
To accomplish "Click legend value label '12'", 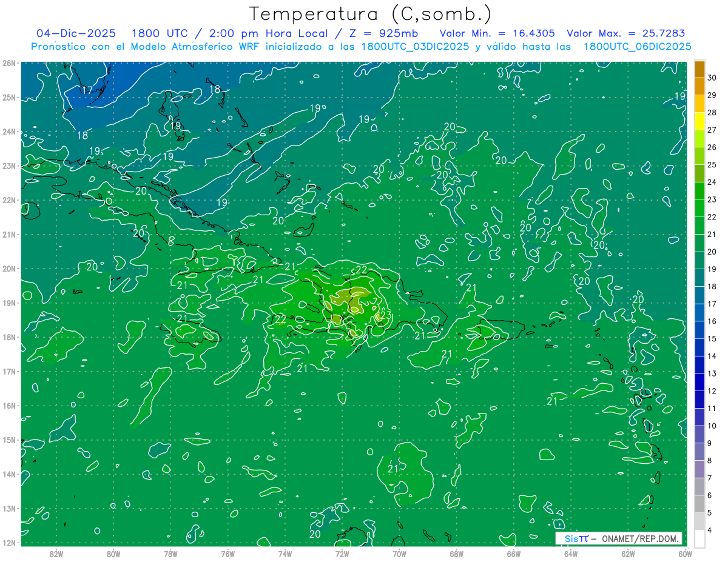I will tap(712, 391).
